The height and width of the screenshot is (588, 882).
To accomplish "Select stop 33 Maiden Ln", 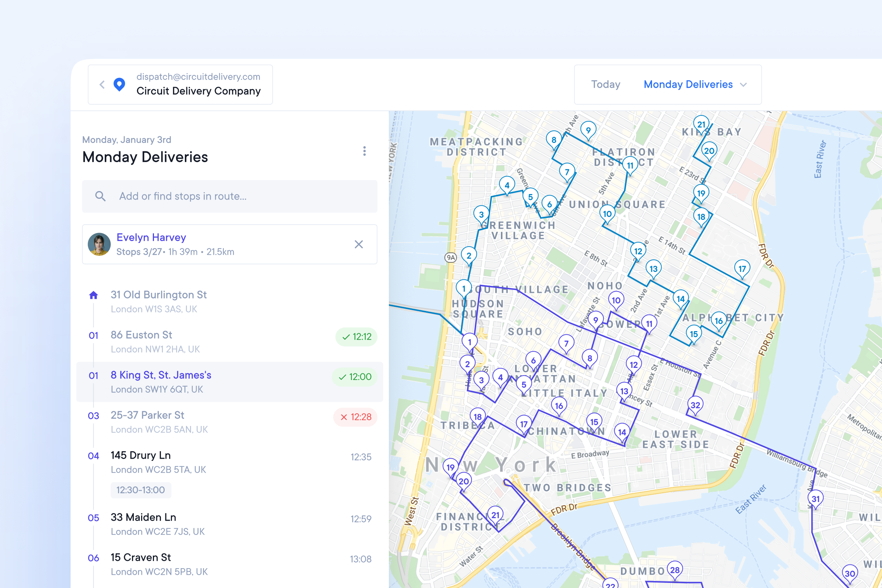I will [x=229, y=524].
